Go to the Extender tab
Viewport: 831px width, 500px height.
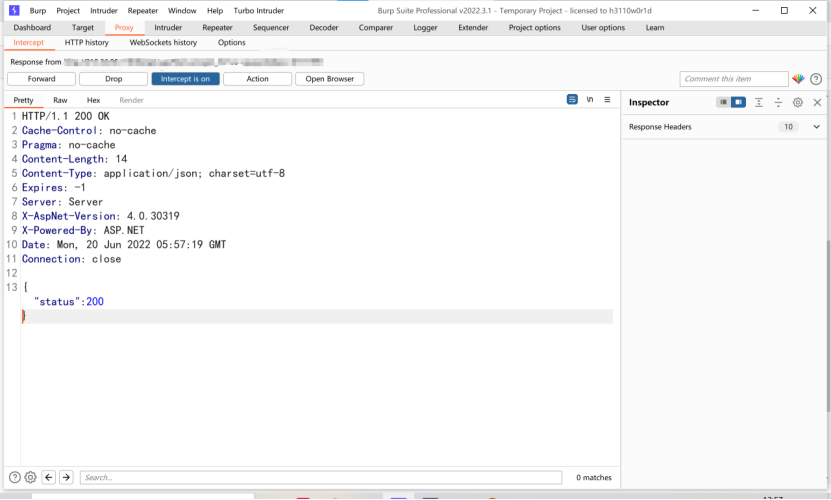(473, 28)
